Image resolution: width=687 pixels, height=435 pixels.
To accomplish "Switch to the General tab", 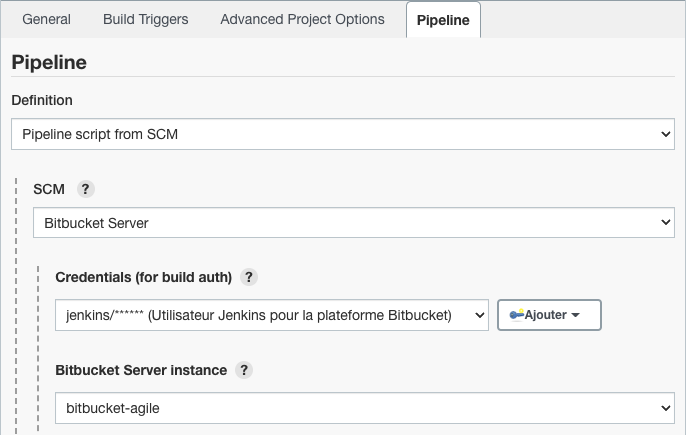I will (x=46, y=19).
